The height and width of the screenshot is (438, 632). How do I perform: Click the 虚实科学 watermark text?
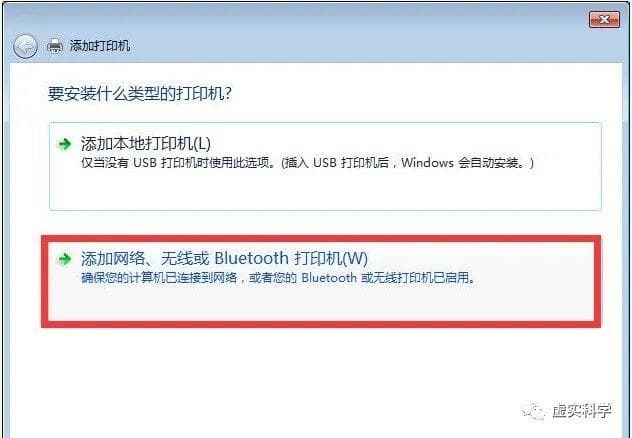582,411
